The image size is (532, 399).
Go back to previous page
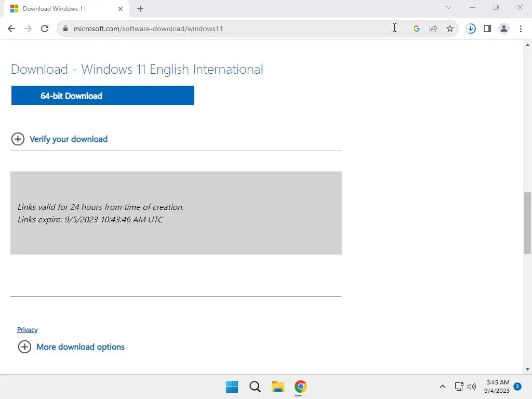(11, 29)
